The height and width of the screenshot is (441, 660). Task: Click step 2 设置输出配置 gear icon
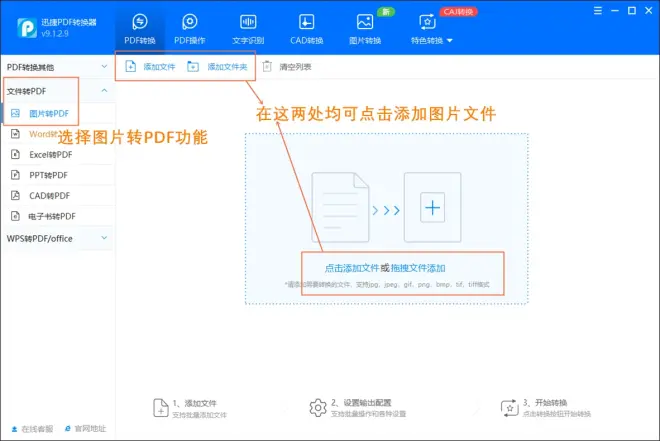[x=318, y=408]
